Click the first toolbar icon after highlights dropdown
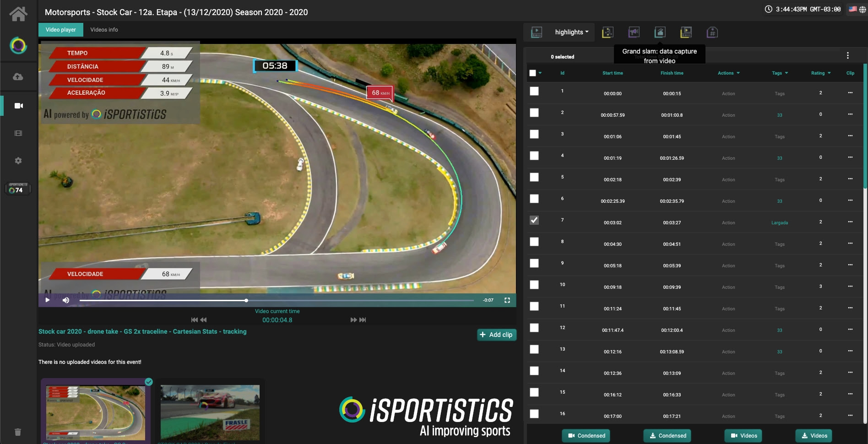 click(x=608, y=32)
